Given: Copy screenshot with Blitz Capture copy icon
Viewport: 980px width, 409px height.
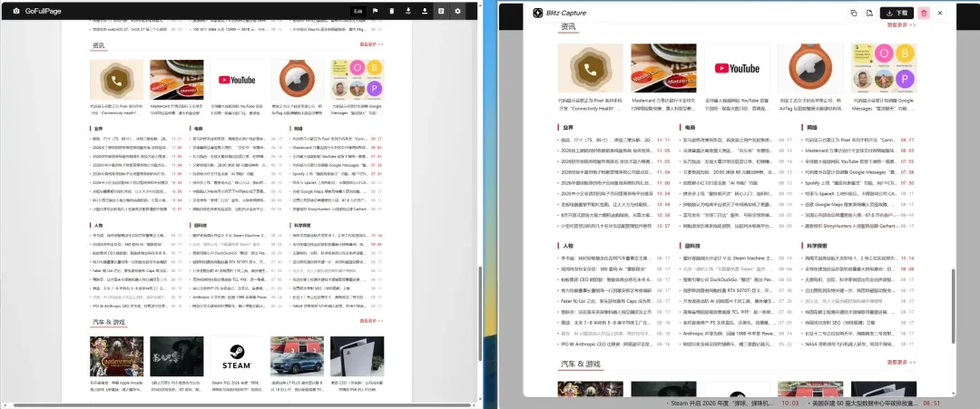Looking at the screenshot, I should pos(854,13).
